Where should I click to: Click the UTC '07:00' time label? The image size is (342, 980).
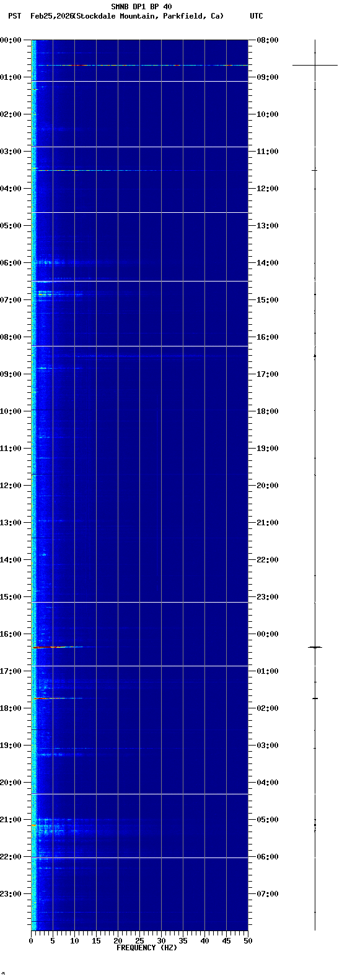268,894
